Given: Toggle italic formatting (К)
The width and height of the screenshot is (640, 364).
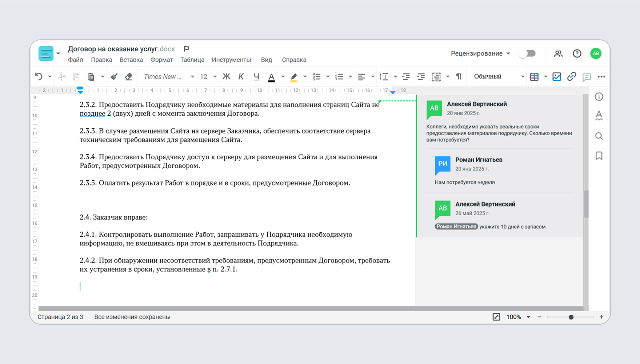Looking at the screenshot, I should pos(241,76).
